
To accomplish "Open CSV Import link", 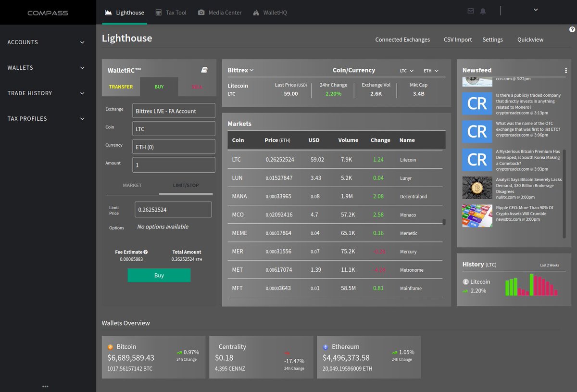I will [x=458, y=39].
